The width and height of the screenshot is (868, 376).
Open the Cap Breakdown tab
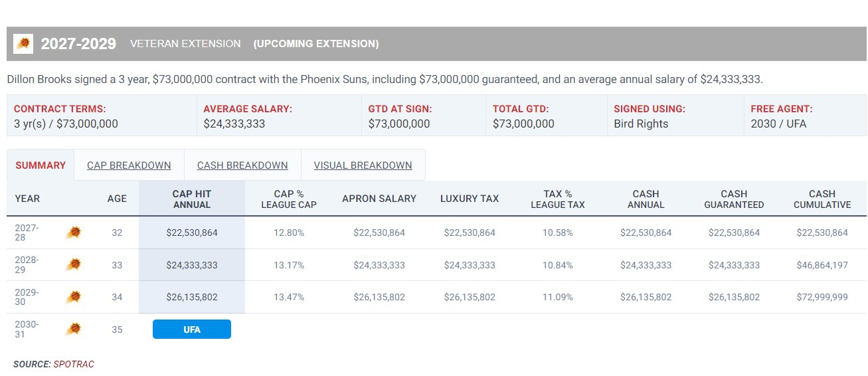pos(129,165)
